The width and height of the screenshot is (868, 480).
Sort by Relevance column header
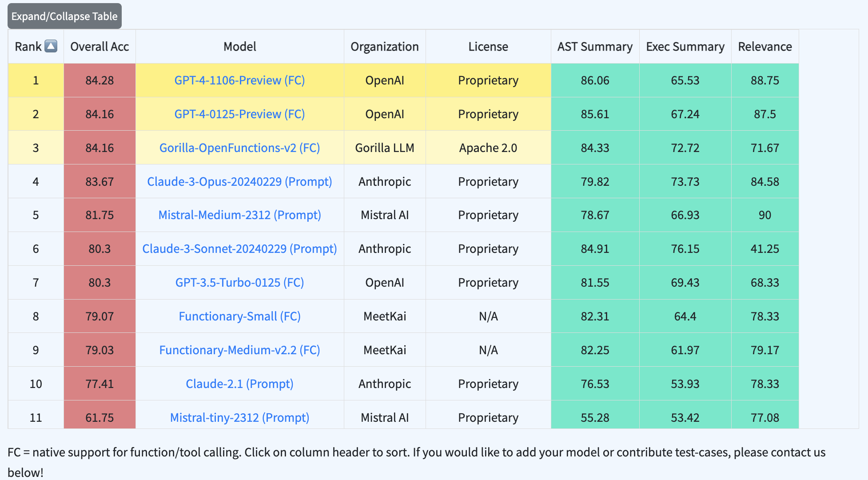(x=765, y=47)
